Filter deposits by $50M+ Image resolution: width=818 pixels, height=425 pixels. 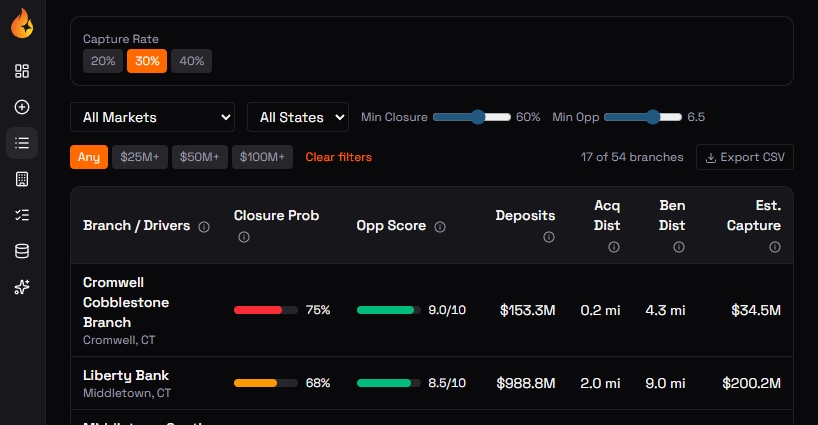coord(199,157)
